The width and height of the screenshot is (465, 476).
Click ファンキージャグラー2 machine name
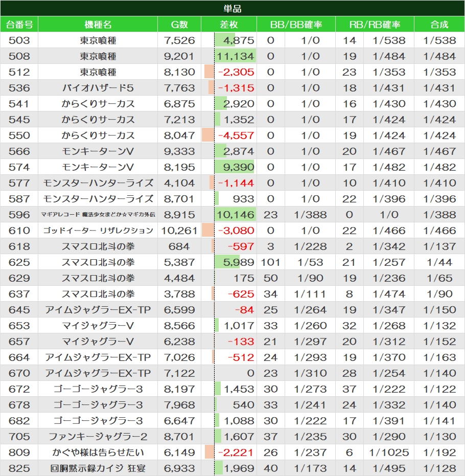(x=98, y=437)
